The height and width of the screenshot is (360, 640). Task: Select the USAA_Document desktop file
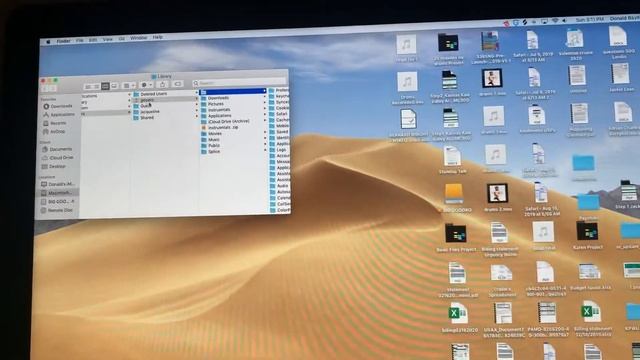click(503, 320)
